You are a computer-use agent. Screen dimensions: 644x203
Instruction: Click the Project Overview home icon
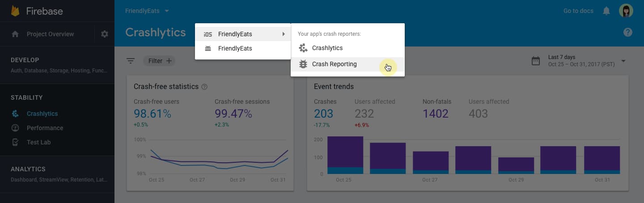(x=15, y=34)
